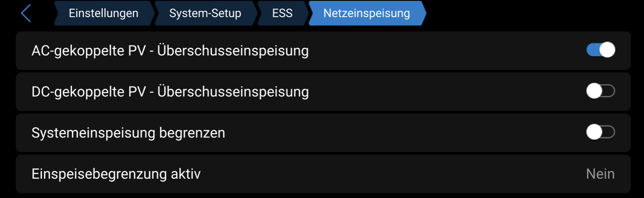
Task: Open the System-Setup breadcrumb
Action: [x=205, y=13]
